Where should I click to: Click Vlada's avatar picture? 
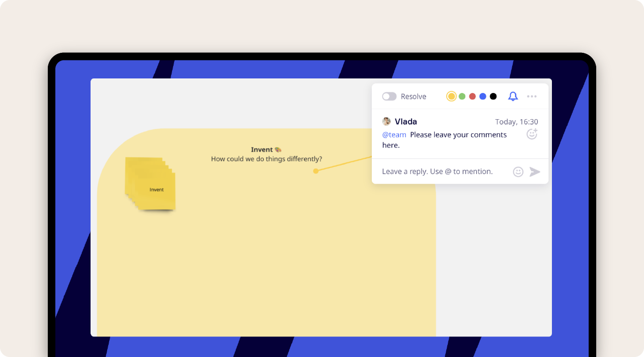coord(386,122)
